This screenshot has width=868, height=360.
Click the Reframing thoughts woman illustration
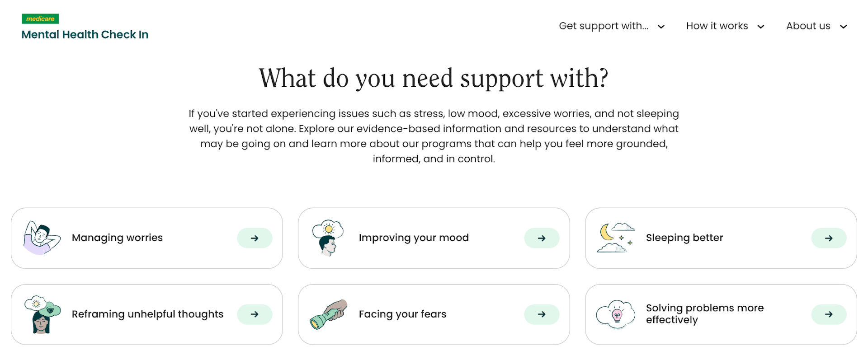(42, 314)
